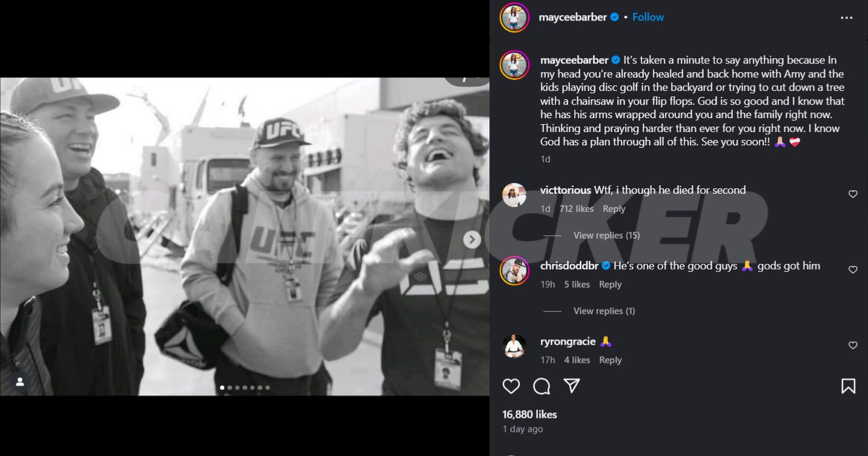Viewport: 868px width, 456px height.
Task: View the 712 likes on victtorious's comment
Action: point(576,208)
